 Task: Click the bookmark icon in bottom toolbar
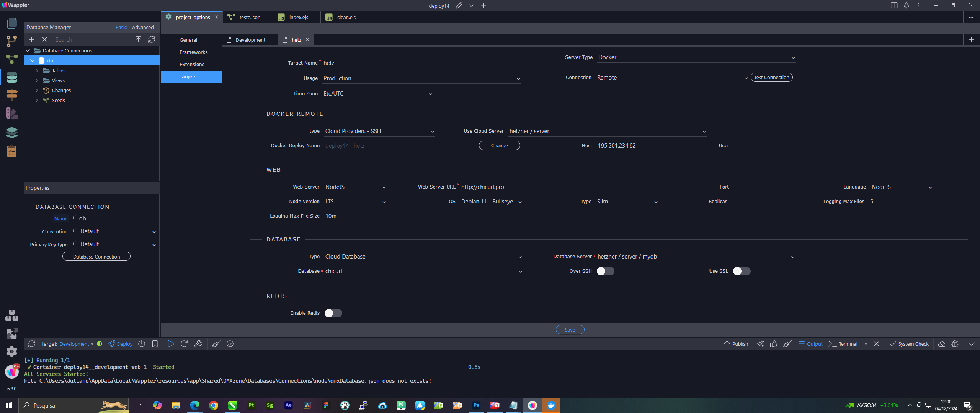pyautogui.click(x=155, y=344)
